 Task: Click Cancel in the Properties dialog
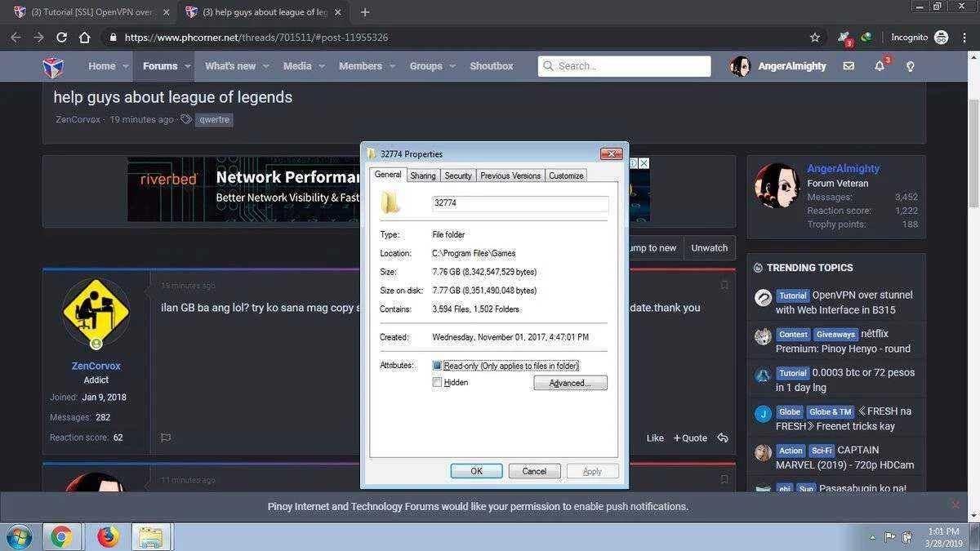click(534, 471)
